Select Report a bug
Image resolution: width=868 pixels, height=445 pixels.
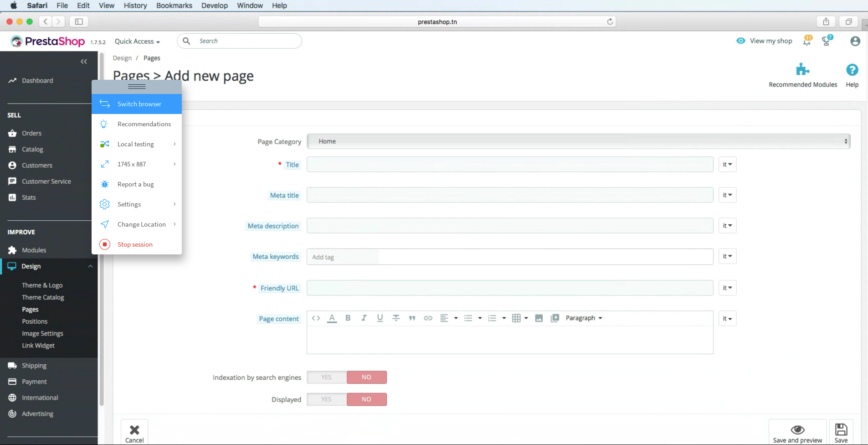point(137,184)
